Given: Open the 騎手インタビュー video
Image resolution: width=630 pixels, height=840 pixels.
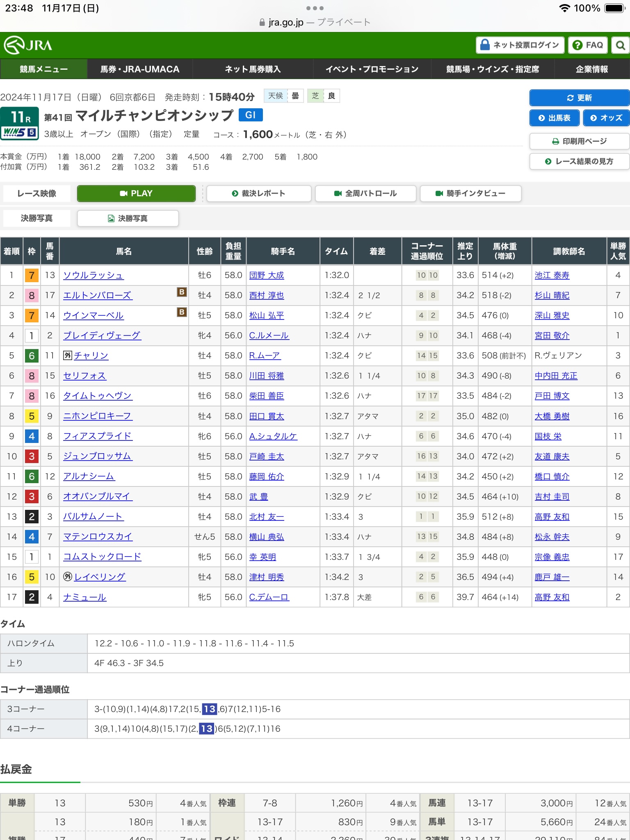Looking at the screenshot, I should pos(471,193).
